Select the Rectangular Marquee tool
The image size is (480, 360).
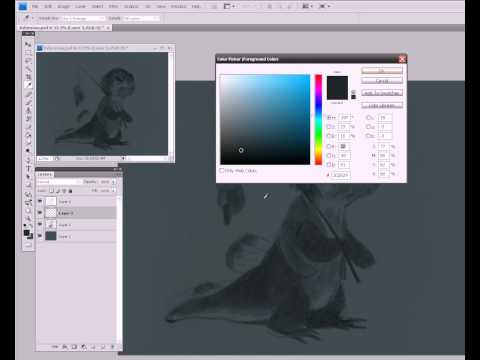click(x=28, y=52)
